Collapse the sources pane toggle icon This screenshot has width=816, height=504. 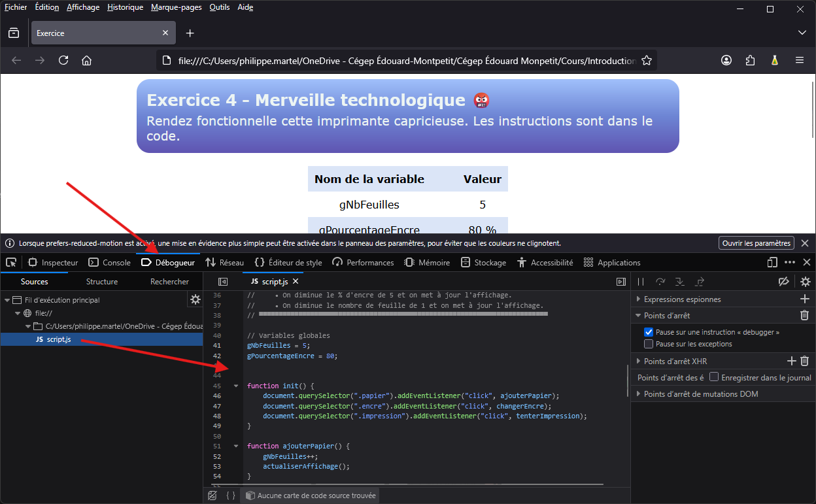tap(223, 282)
